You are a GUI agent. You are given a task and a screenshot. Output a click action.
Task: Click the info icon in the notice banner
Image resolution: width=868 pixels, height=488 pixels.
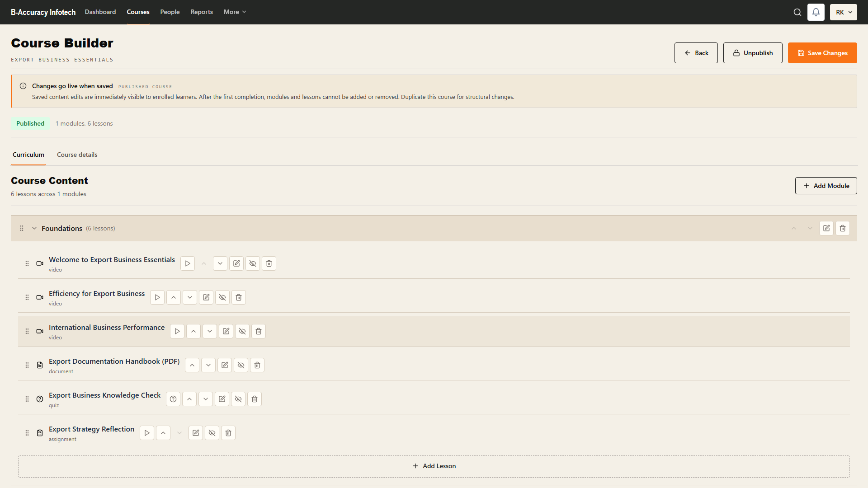23,86
